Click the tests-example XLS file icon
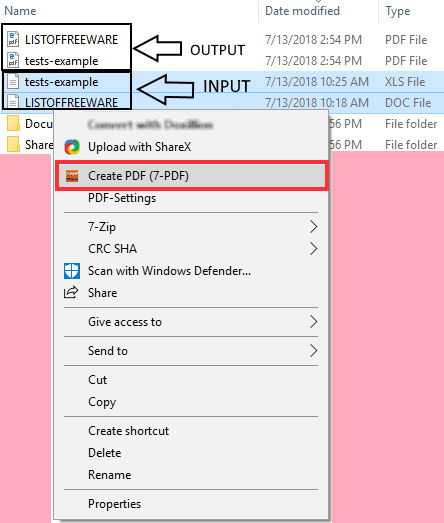This screenshot has width=444, height=523. click(x=13, y=81)
